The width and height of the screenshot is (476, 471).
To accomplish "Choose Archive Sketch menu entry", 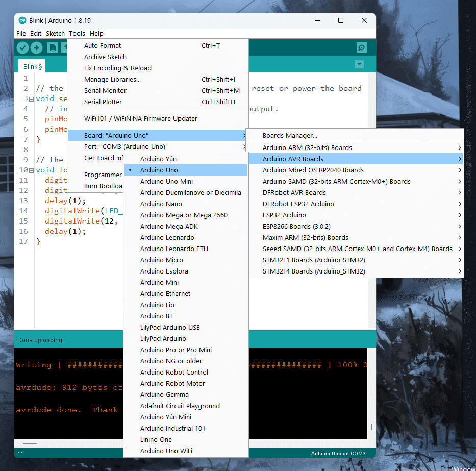I will tap(158, 57).
